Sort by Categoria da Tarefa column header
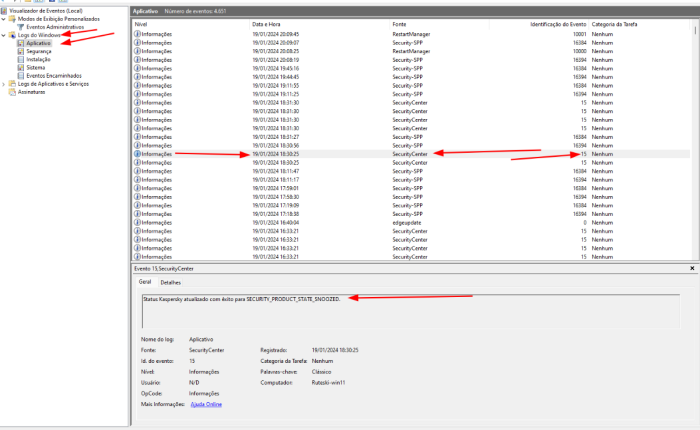Viewport: 700px width, 430px height. tap(639, 24)
